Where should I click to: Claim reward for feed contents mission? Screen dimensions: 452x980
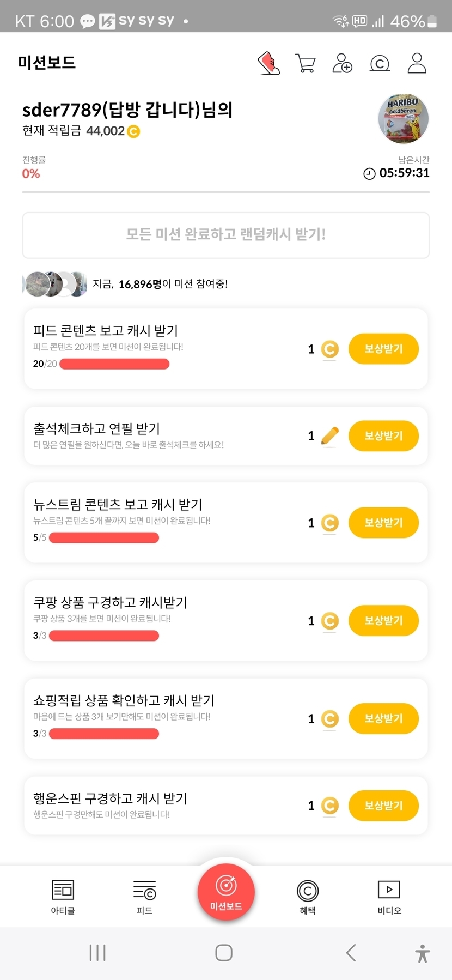coord(383,349)
